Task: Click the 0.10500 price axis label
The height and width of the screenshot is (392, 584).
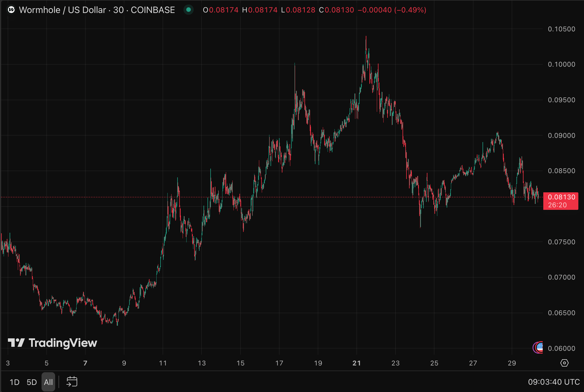Action: tap(561, 29)
